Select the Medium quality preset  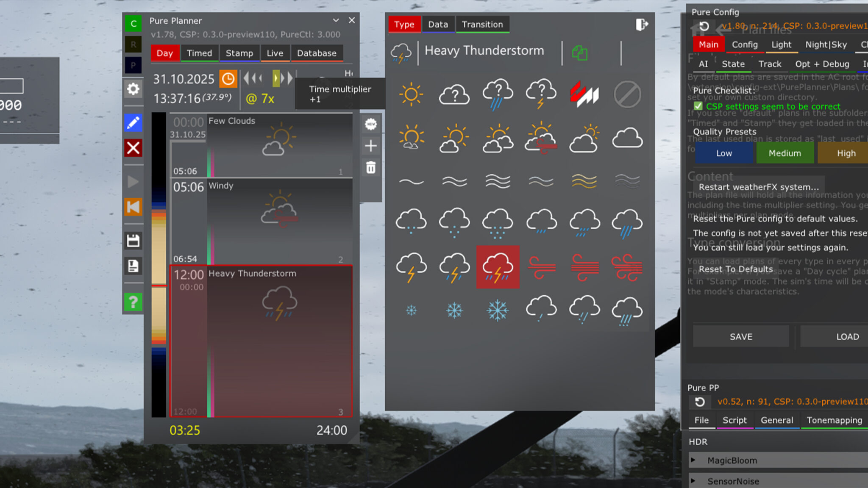pyautogui.click(x=785, y=153)
